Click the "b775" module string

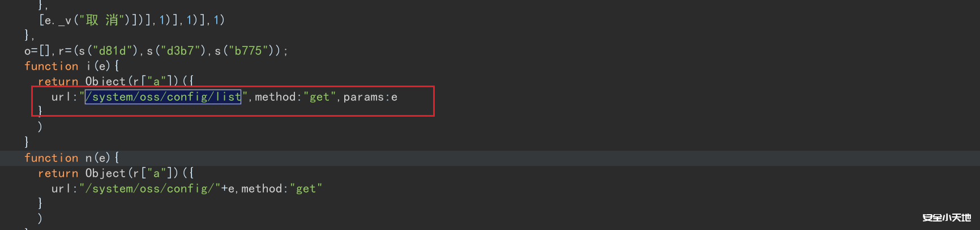pos(248,51)
